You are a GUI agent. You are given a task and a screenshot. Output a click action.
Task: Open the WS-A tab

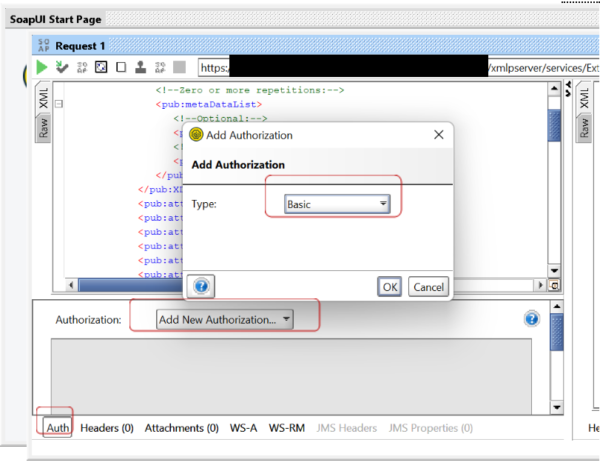pos(243,428)
